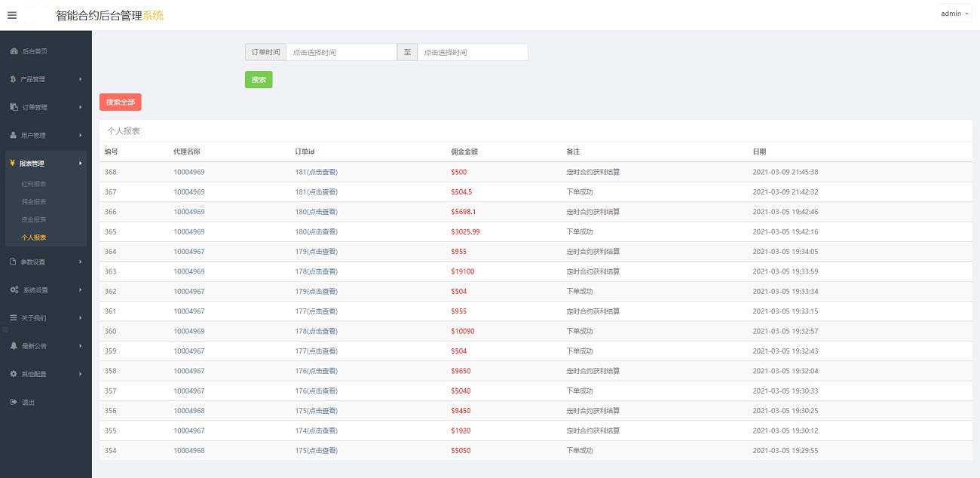The width and height of the screenshot is (980, 478).
Task: Click the user icon for 用户管理
Action: 14,135
